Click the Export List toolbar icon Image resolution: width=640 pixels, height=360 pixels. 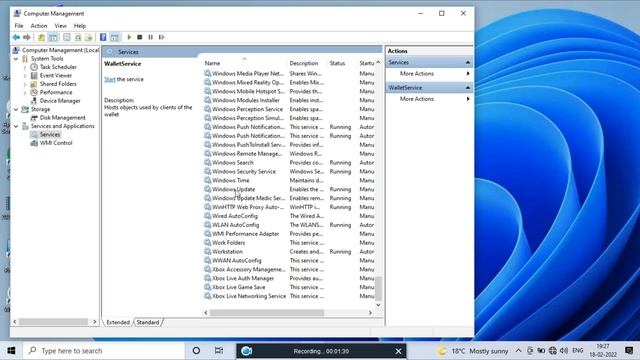[89, 37]
